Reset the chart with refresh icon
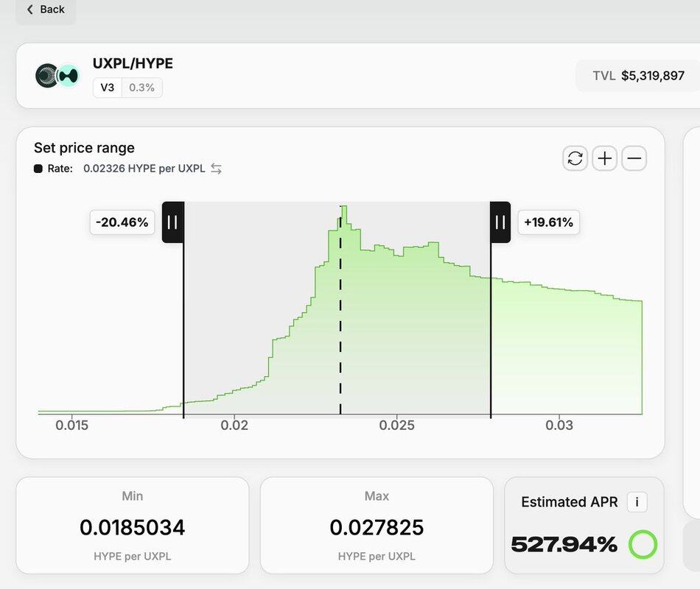 [x=575, y=158]
